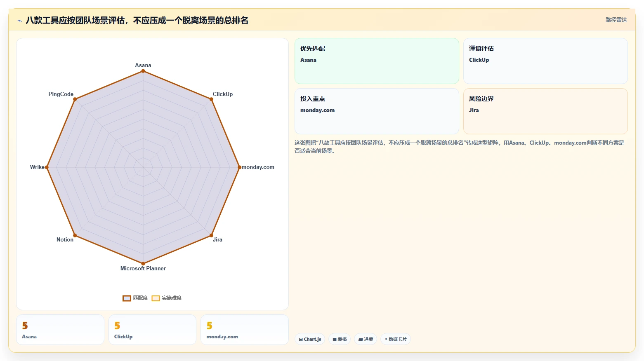The height and width of the screenshot is (361, 644).
Task: Click the Microsoft Planner radar data point
Action: (x=143, y=263)
